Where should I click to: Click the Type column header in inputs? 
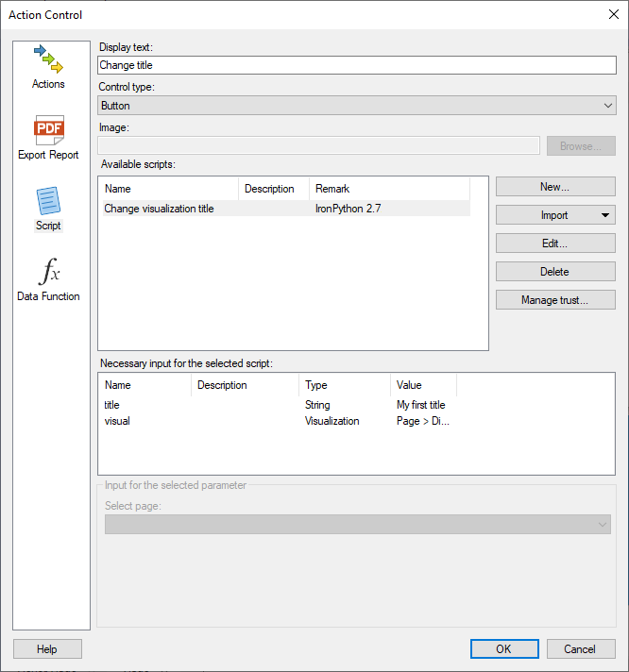pyautogui.click(x=345, y=385)
